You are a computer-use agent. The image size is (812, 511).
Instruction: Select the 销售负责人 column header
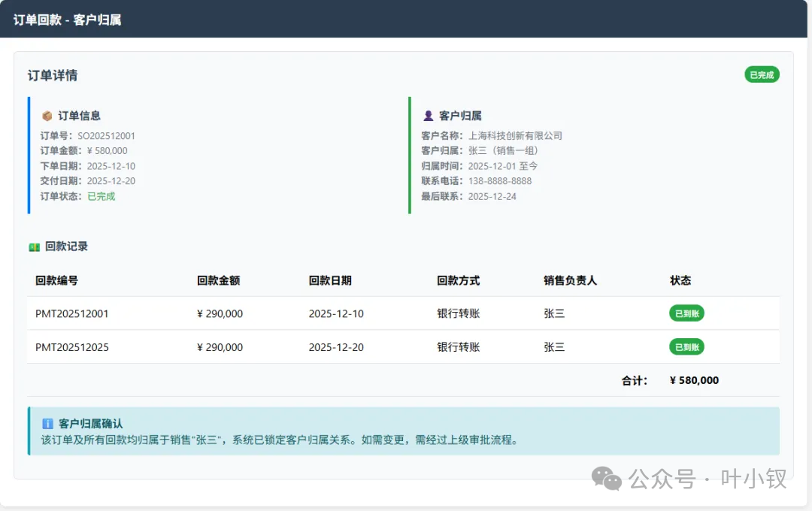point(570,280)
